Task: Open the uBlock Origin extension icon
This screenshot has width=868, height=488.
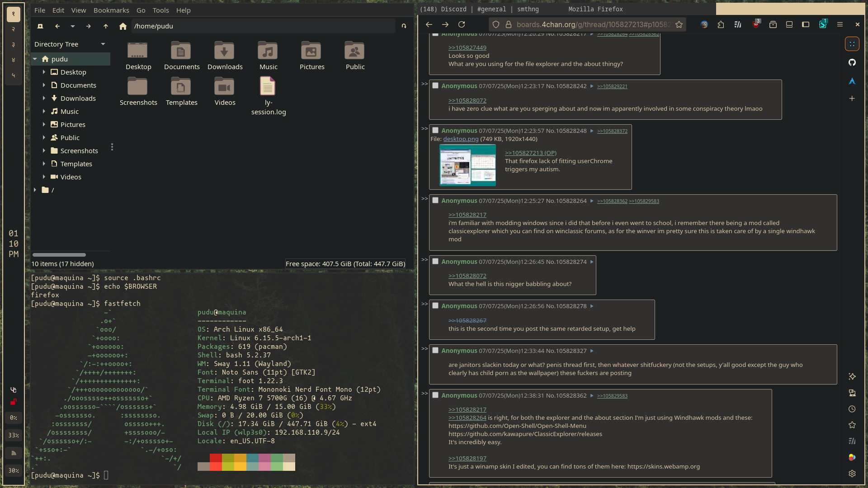Action: click(756, 24)
